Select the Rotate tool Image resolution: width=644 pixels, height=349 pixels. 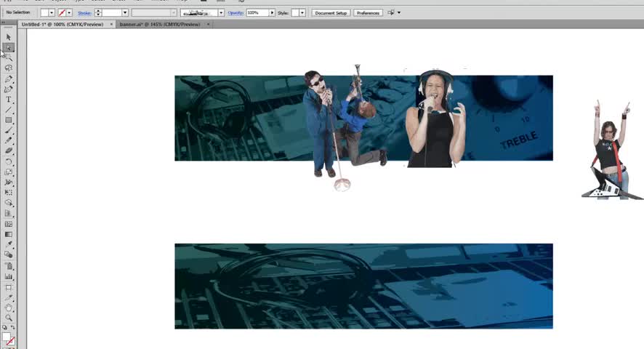(9, 161)
